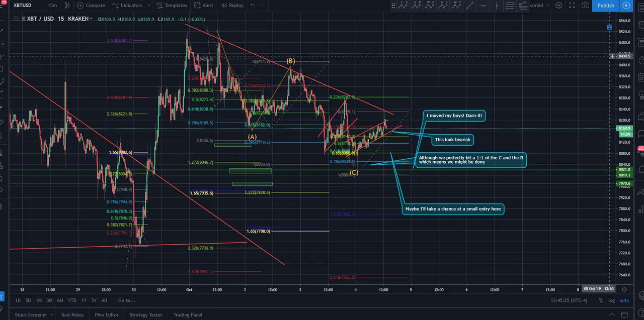644x320 pixels.
Task: Open the 15m interval dropdown
Action: [x=52, y=5]
